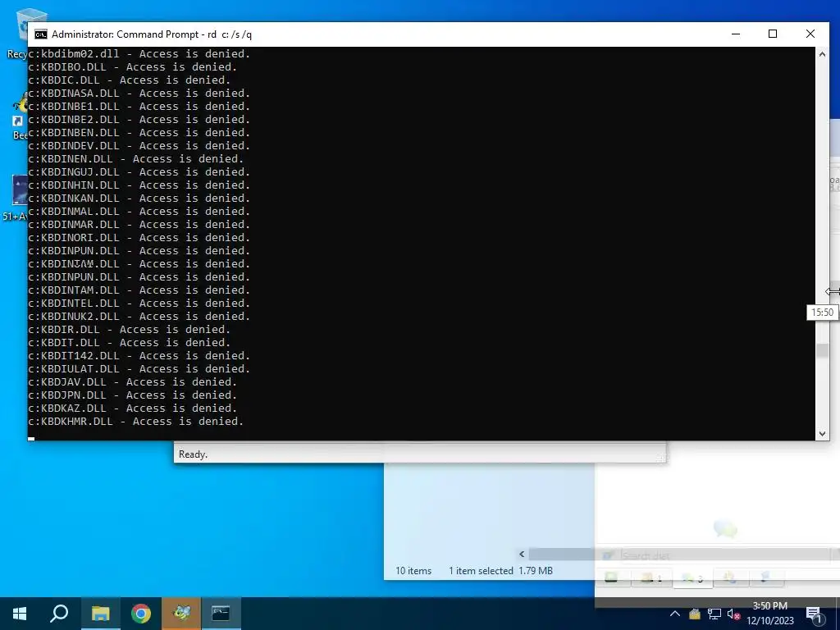
Task: Click the line 'c:kbdibm02.dll - Access is denied.'
Action: pyautogui.click(x=139, y=53)
